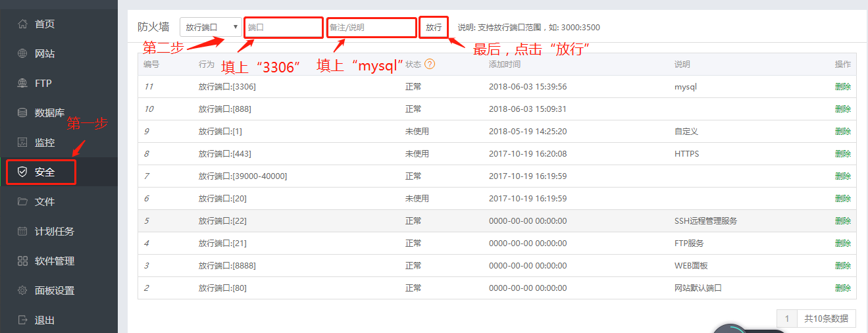The image size is (868, 333).
Task: Click the 放行 button
Action: point(434,27)
